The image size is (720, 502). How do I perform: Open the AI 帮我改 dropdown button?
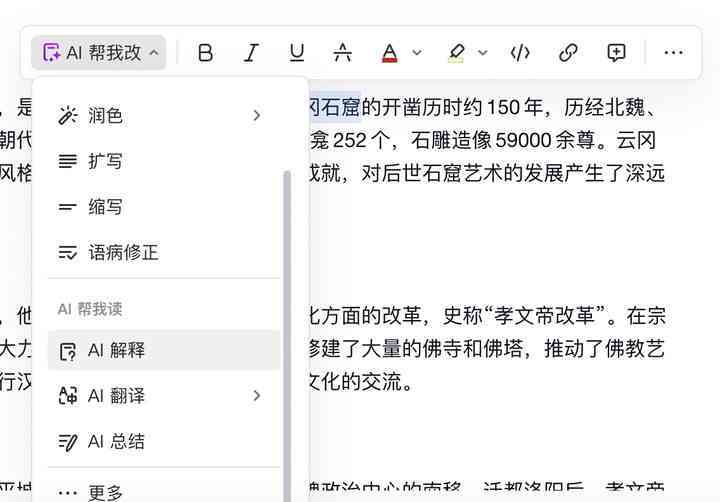99,53
